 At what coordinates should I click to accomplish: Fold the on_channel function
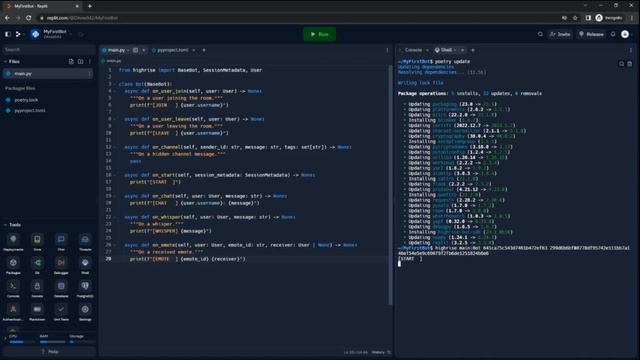coord(115,147)
